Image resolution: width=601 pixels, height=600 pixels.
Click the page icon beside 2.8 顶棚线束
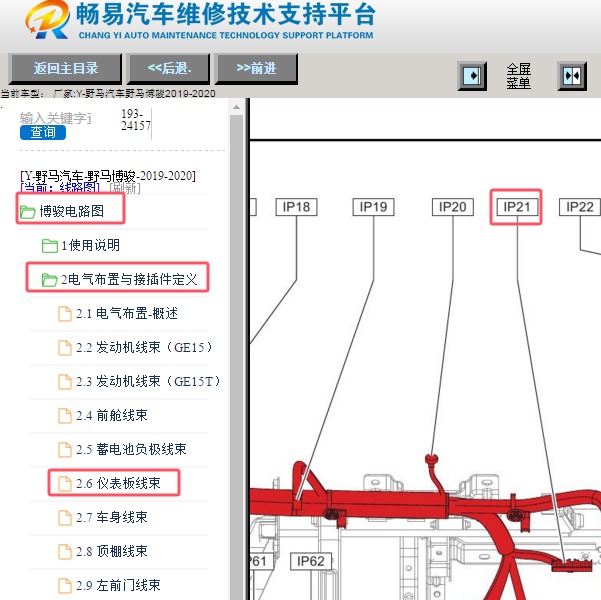pos(65,552)
